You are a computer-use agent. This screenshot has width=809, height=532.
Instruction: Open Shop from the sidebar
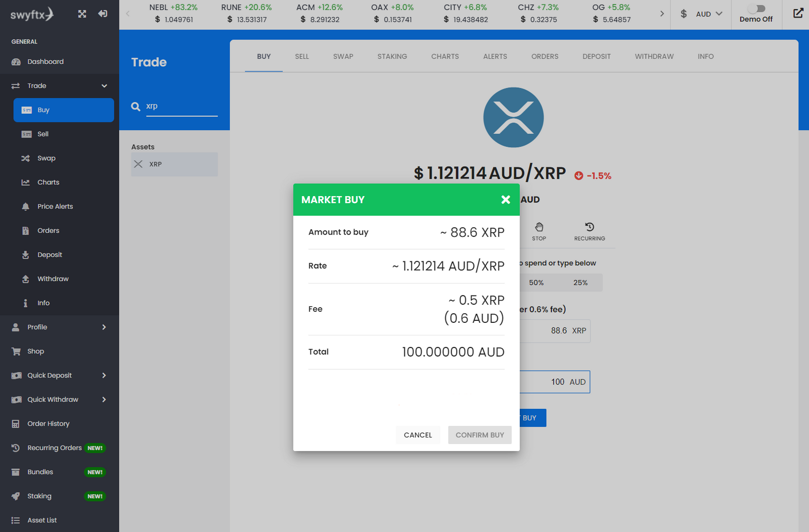[x=59, y=351]
